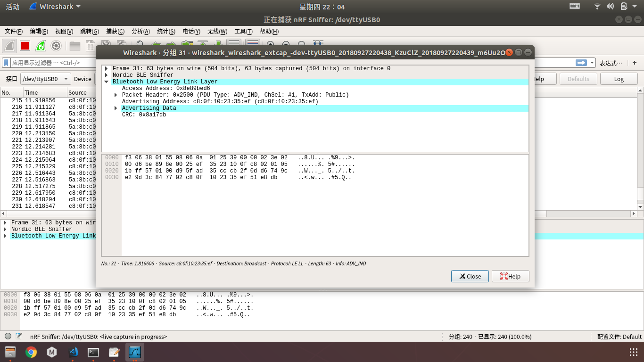Stop the running capture with red square
Image resolution: width=644 pixels, height=362 pixels.
[25, 46]
